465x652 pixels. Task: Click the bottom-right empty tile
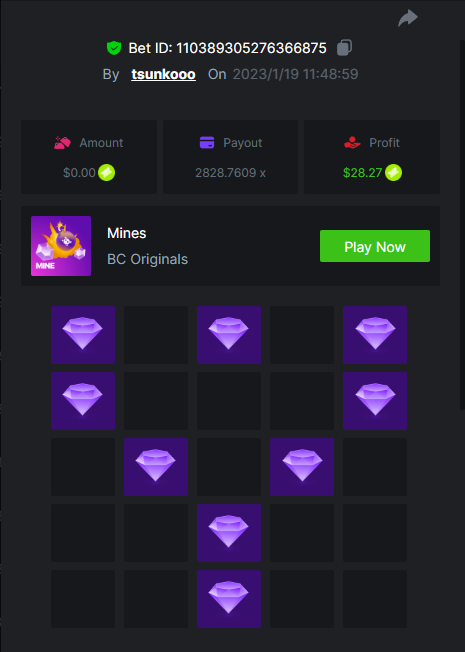(375, 599)
